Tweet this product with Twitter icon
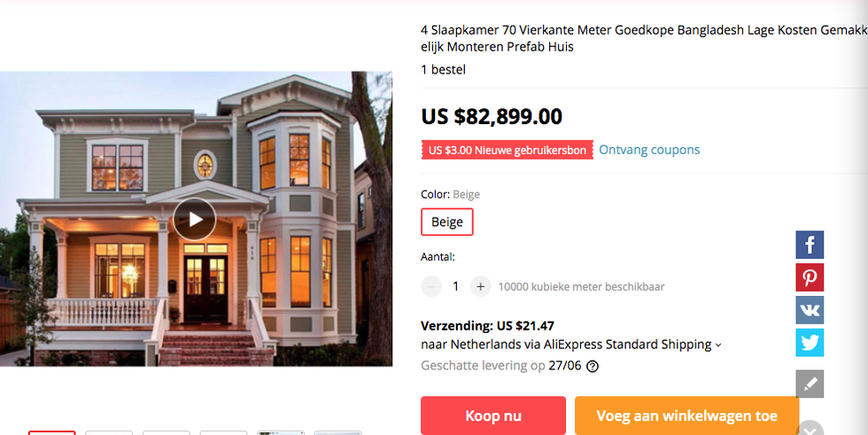The image size is (868, 435). coord(810,343)
